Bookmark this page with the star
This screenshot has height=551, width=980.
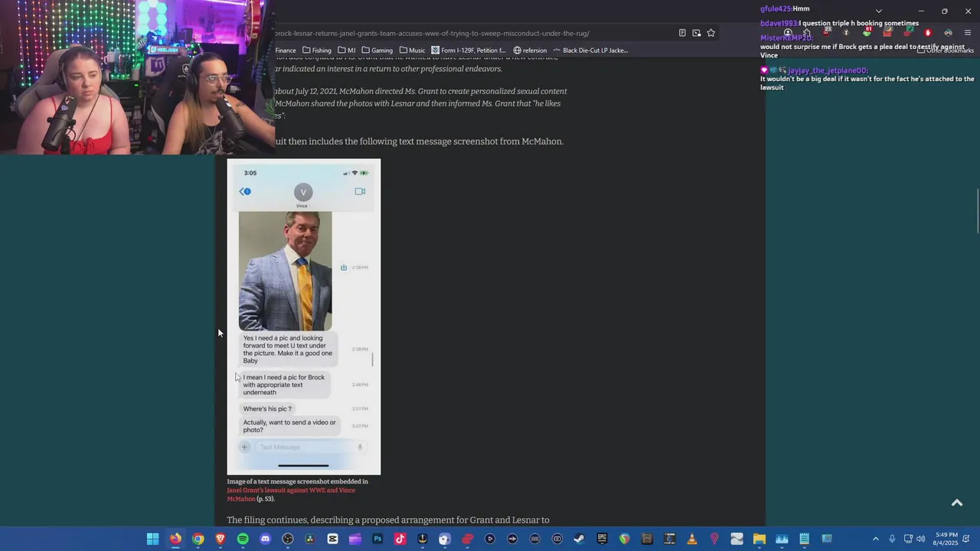coord(710,33)
